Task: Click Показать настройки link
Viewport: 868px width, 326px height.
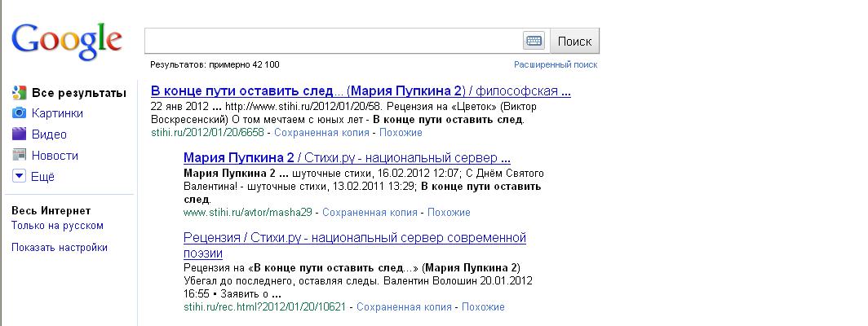Action: coord(60,248)
